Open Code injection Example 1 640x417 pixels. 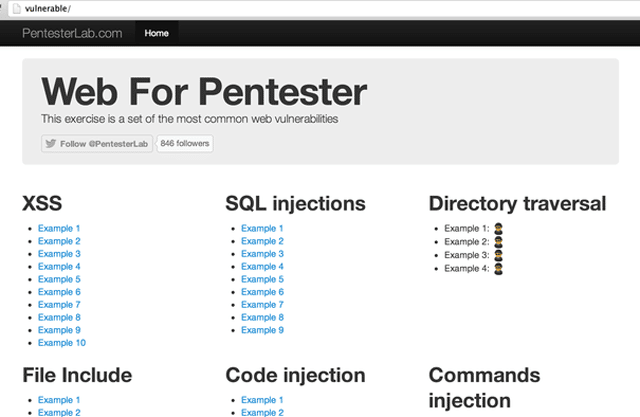point(262,400)
